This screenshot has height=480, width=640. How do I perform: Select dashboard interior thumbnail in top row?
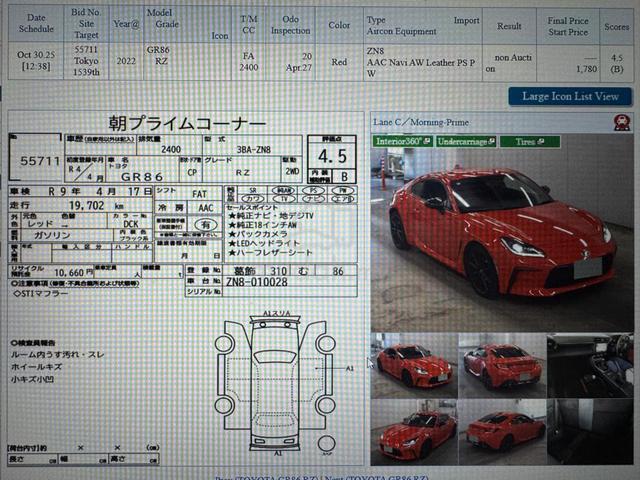[x=590, y=365]
